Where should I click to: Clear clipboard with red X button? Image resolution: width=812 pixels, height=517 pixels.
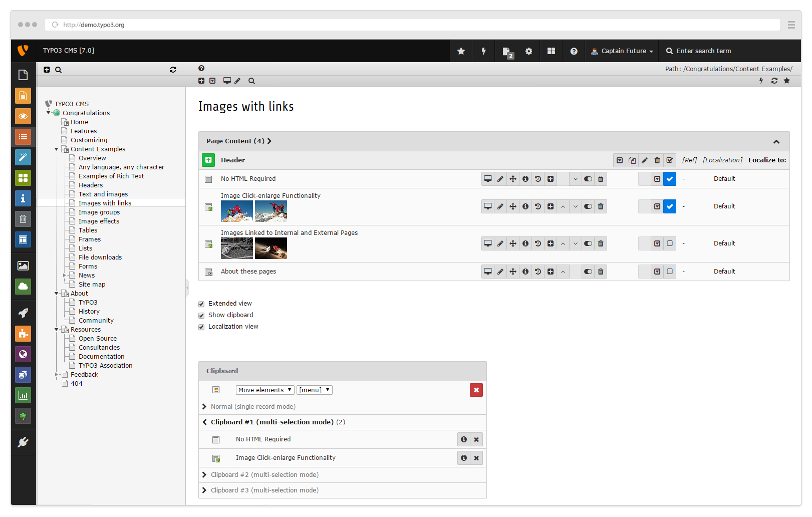[476, 390]
